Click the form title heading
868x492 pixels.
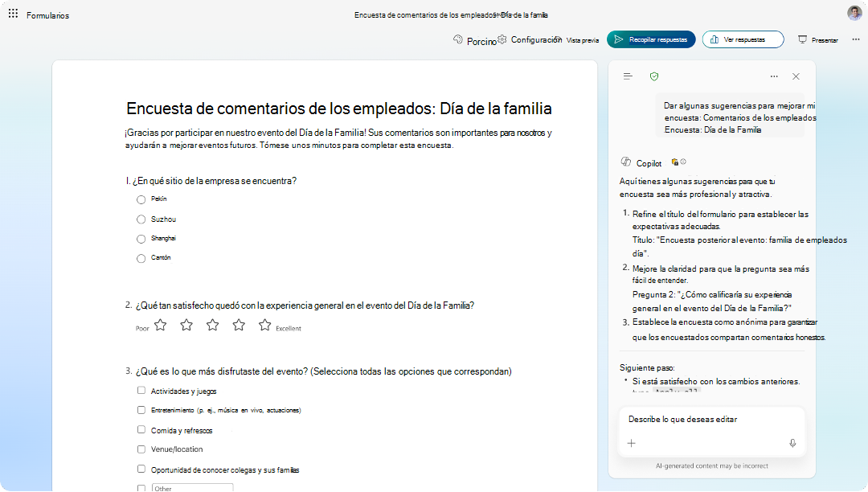pos(339,109)
